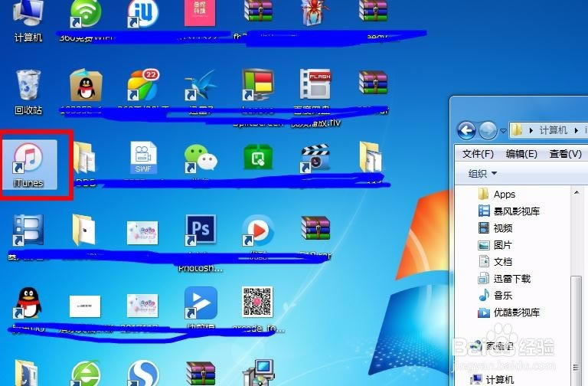Select the 360免费WiFi shortcut icon
The height and width of the screenshot is (386, 588).
pos(86,15)
